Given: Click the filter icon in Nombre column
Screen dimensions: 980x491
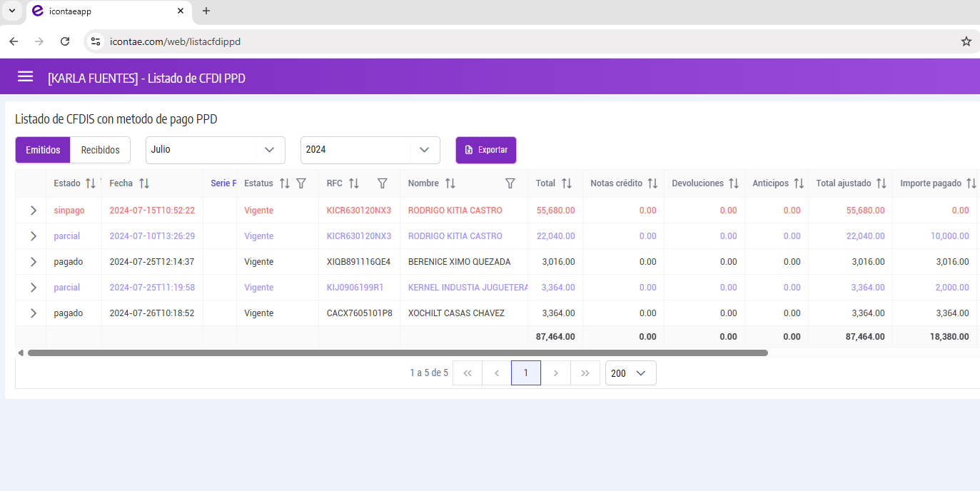Looking at the screenshot, I should pyautogui.click(x=510, y=183).
